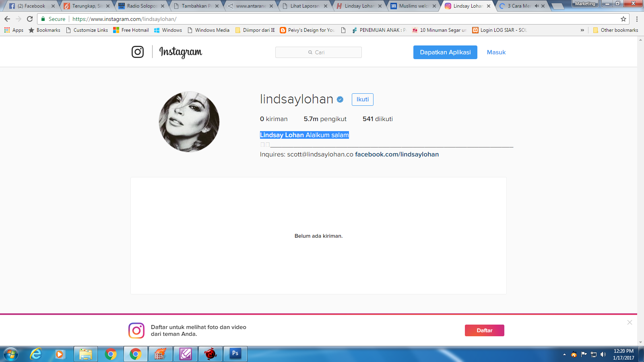This screenshot has height=362, width=644.
Task: Click the Masuk login link
Action: click(x=496, y=52)
